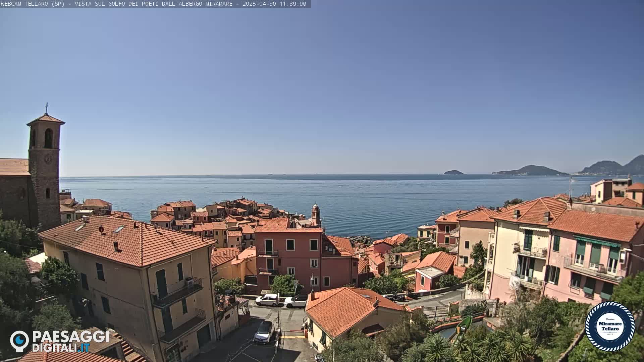Open the PAESAGGI DIGITALI.IT text link
Viewport: 644px width, 362px height.
pyautogui.click(x=70, y=341)
